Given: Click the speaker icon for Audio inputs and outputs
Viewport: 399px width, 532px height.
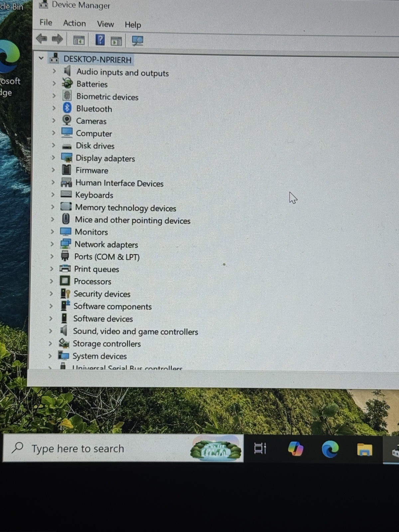Looking at the screenshot, I should 67,71.
